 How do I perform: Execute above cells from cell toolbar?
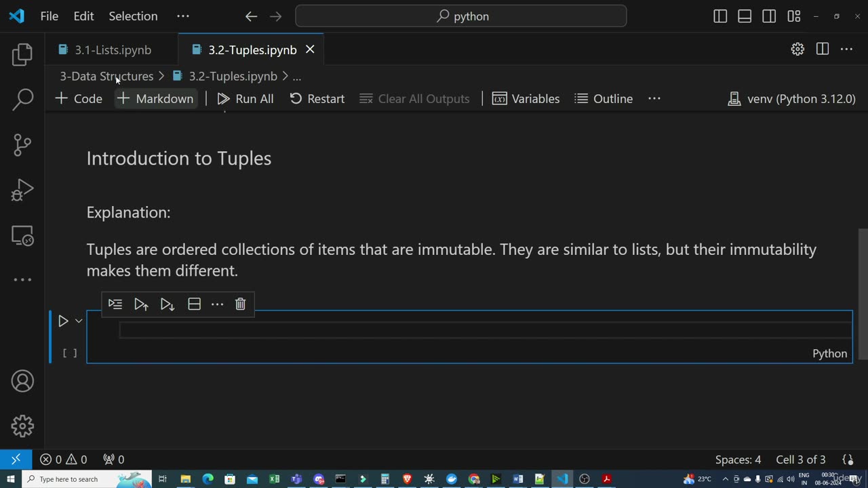coord(141,304)
